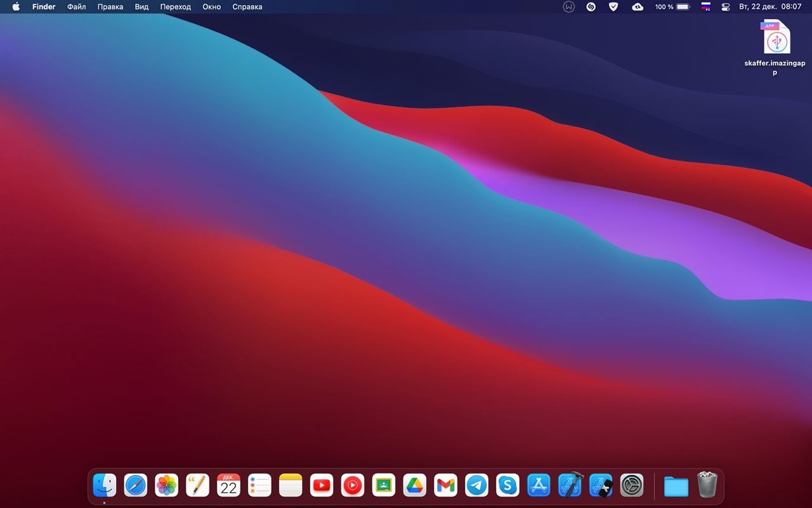Open the Apple menu
Screen dimensions: 812x508
pos(16,7)
